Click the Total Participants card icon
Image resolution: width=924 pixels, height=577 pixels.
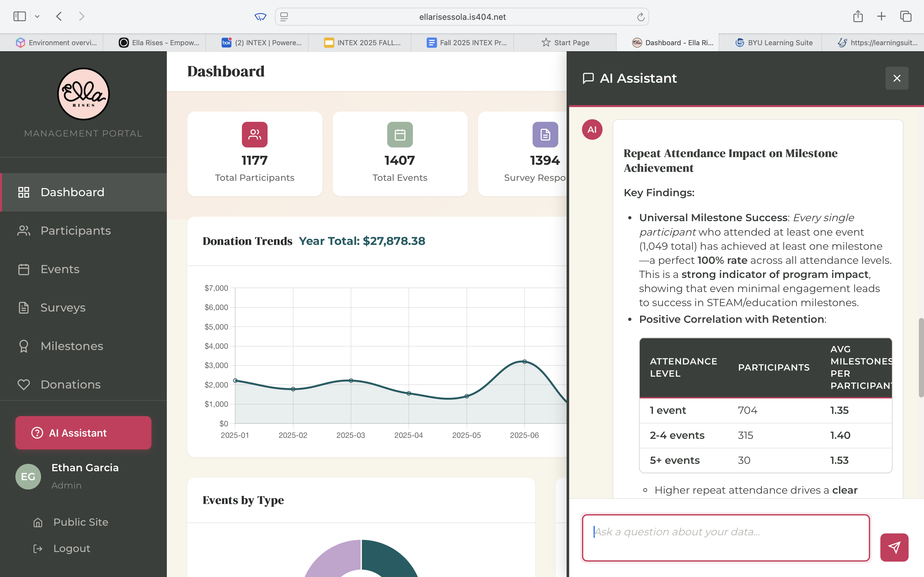(254, 134)
